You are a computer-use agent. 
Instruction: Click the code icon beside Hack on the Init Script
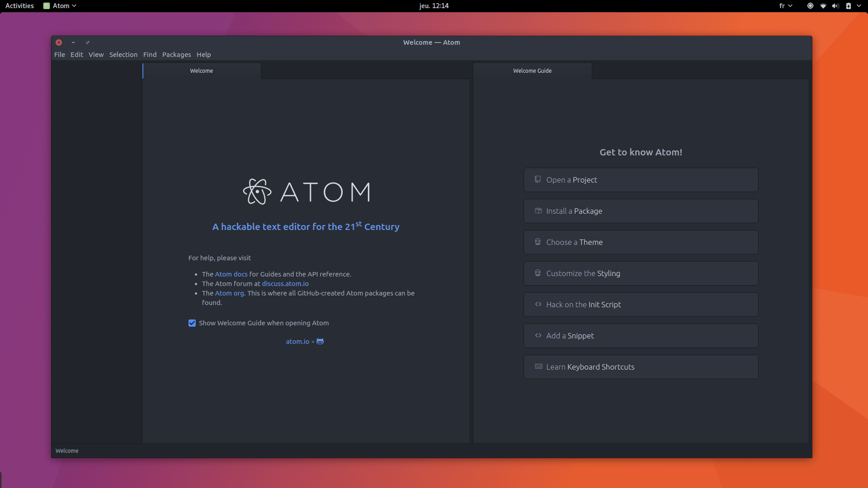click(538, 304)
